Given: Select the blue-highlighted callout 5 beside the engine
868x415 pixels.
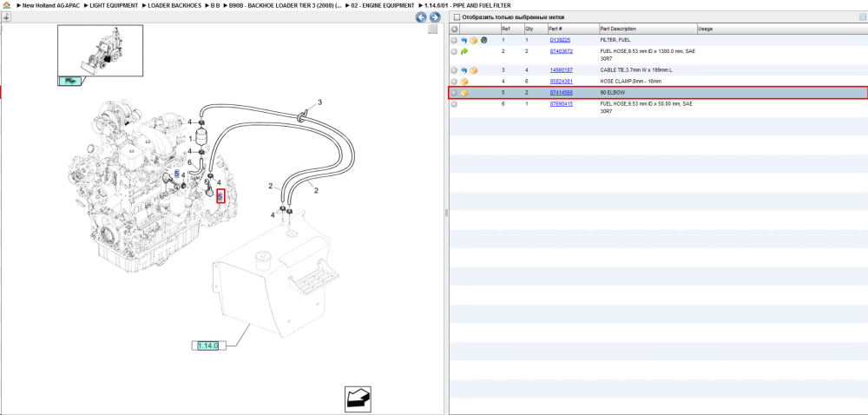Looking at the screenshot, I should coord(176,174).
